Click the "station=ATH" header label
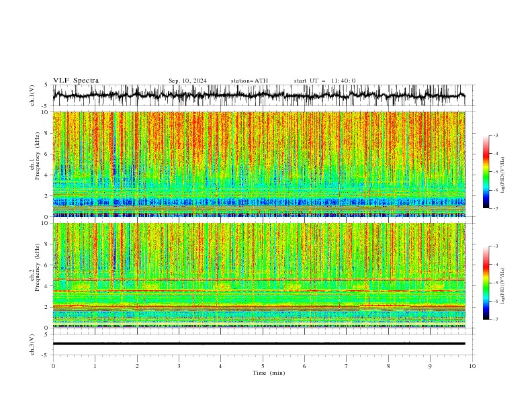 tap(249, 81)
